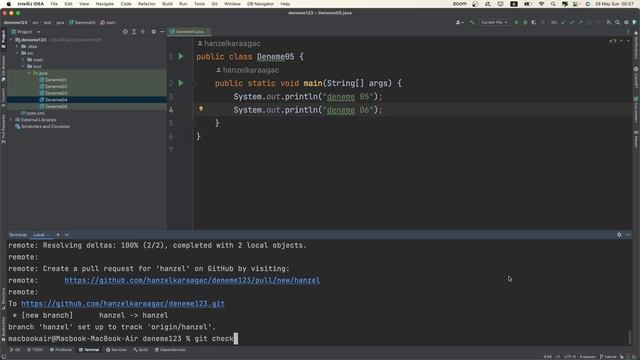The width and height of the screenshot is (640, 360).
Task: Click Run with Coverage icon
Action: click(533, 22)
